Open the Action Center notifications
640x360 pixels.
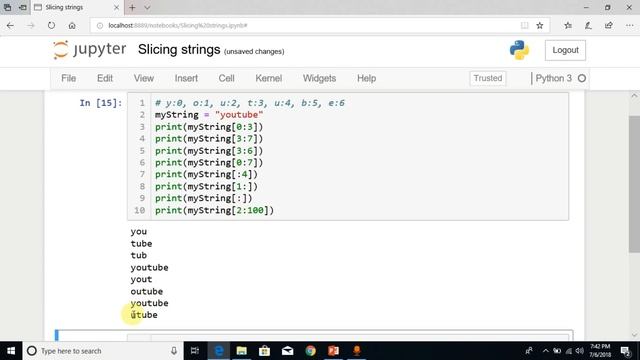coord(626,351)
